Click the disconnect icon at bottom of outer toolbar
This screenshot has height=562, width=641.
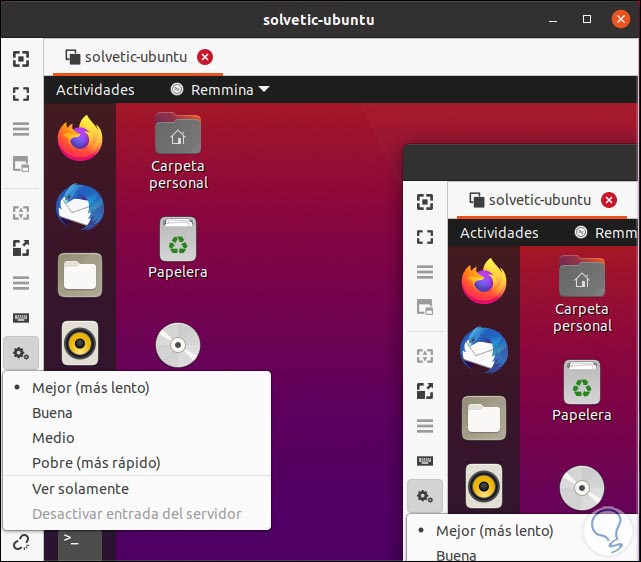coord(21,543)
